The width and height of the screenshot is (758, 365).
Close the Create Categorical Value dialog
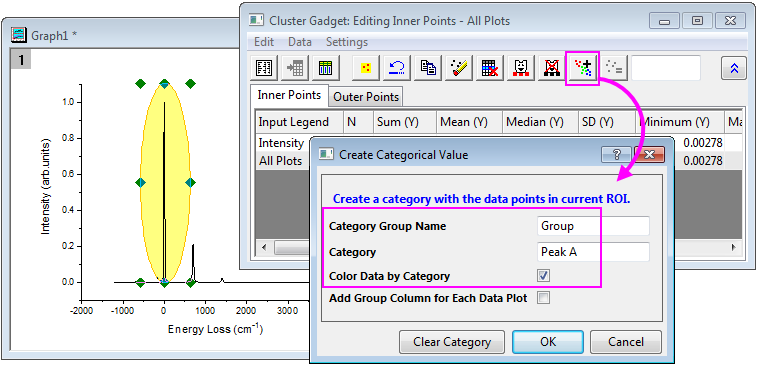tap(649, 155)
